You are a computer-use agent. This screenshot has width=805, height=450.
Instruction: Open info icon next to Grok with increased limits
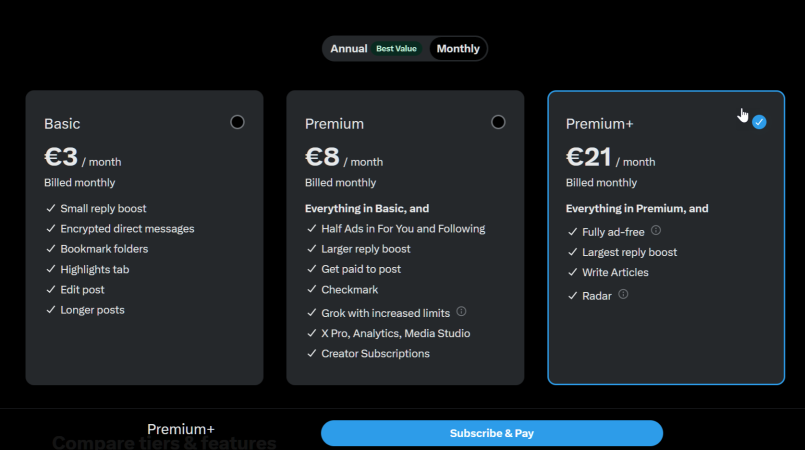(461, 312)
